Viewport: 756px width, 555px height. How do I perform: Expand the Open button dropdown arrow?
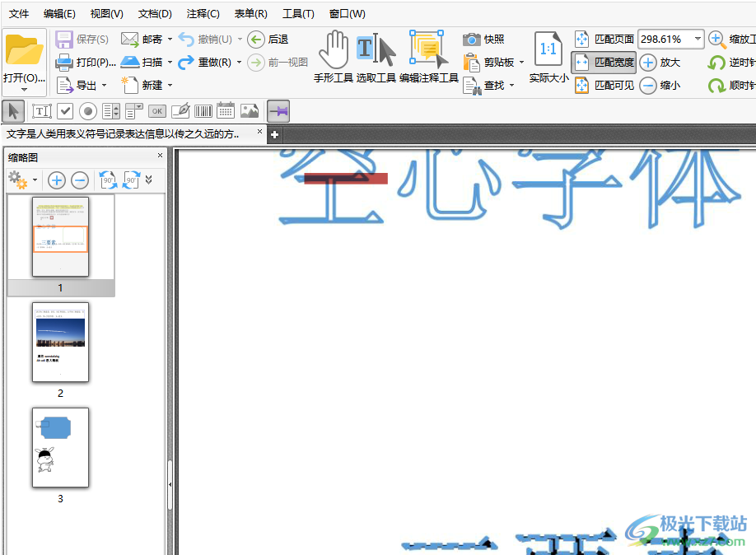coord(24,90)
